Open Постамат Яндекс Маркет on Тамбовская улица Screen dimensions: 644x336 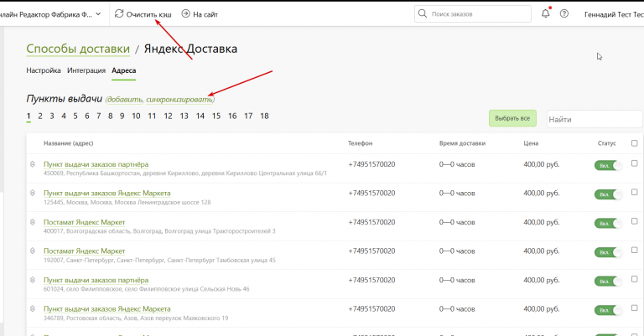click(84, 251)
